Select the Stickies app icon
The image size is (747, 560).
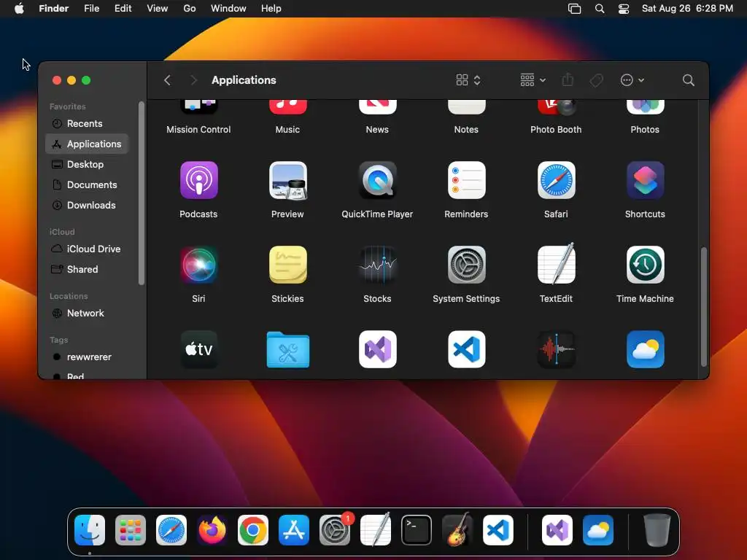point(287,265)
